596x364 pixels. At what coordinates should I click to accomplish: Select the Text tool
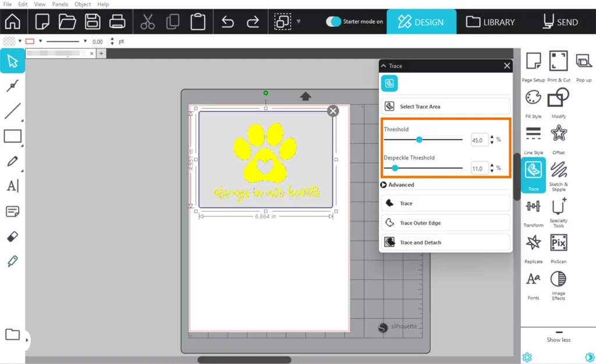click(x=12, y=186)
